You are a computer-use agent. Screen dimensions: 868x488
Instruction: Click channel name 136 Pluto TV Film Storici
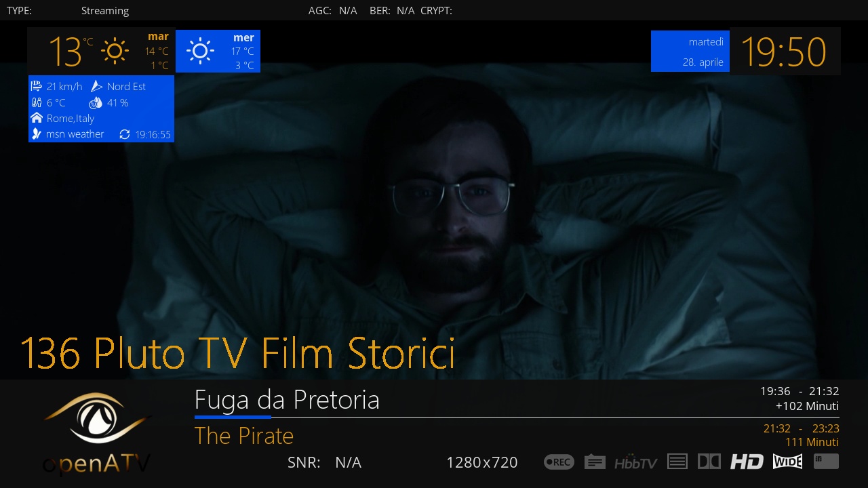[237, 353]
